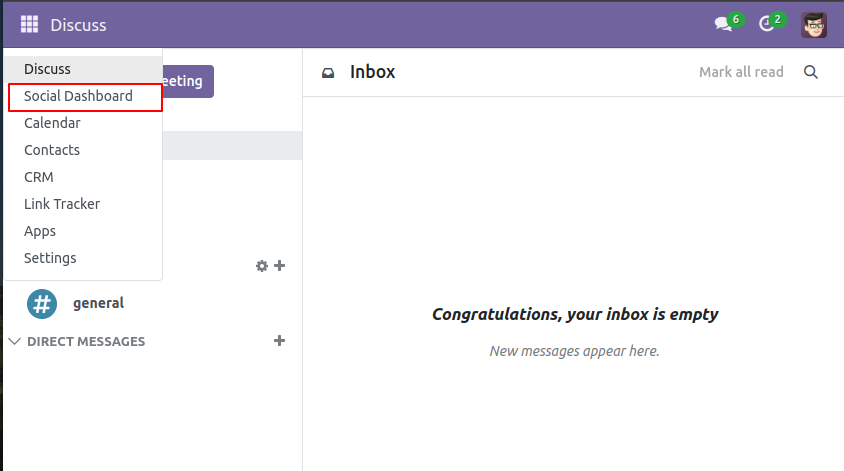The image size is (844, 471).
Task: Click the general channel hash icon
Action: pyautogui.click(x=42, y=304)
